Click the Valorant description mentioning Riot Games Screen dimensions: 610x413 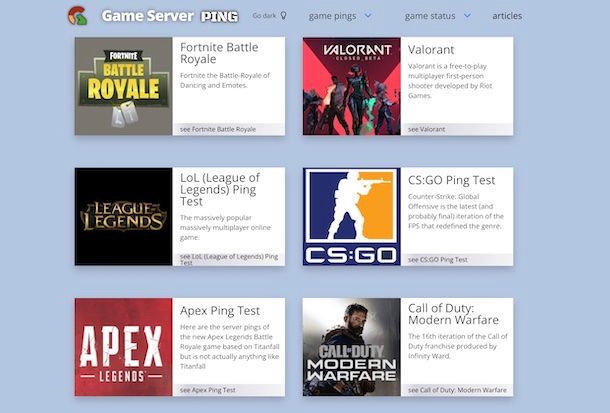450,80
